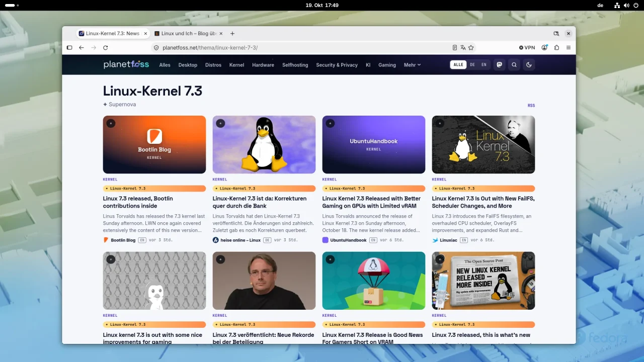Select the ALLE language filter

(458, 65)
